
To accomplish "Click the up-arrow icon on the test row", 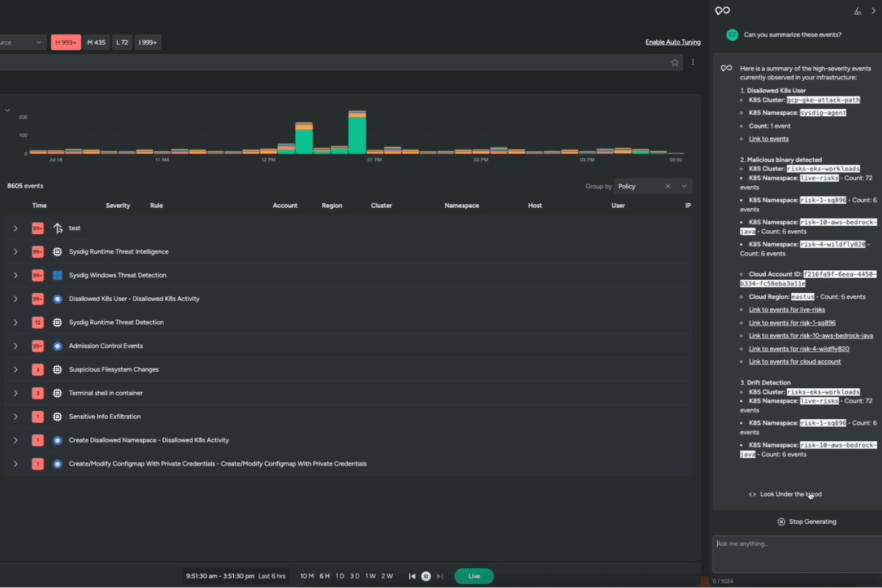I will pos(58,229).
